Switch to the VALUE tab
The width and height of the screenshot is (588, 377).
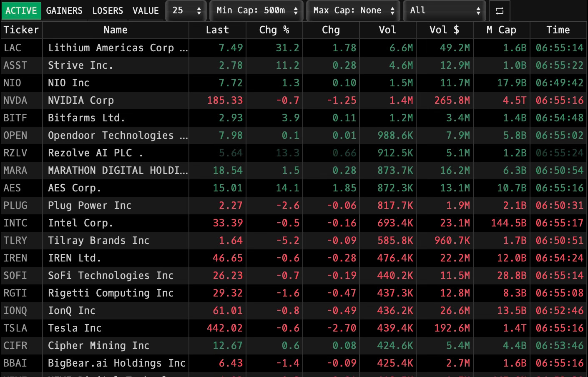146,10
